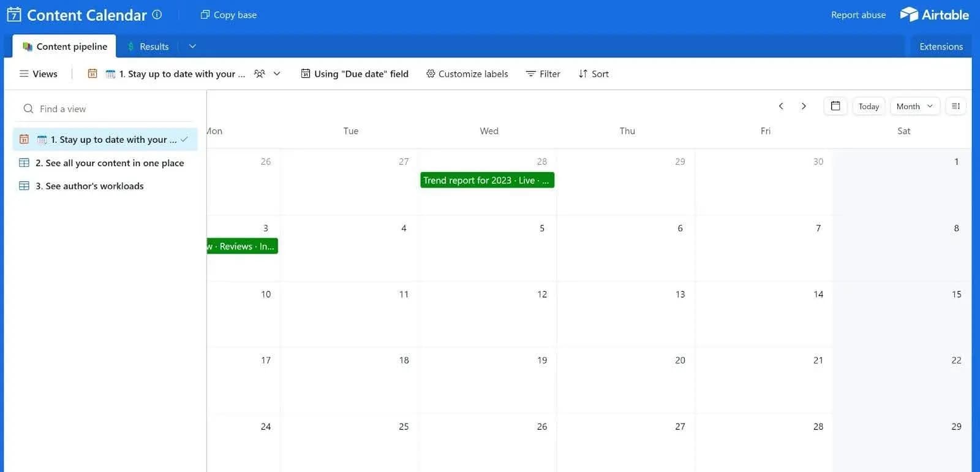The image size is (980, 472).
Task: Click the Copy base icon
Action: tap(205, 15)
